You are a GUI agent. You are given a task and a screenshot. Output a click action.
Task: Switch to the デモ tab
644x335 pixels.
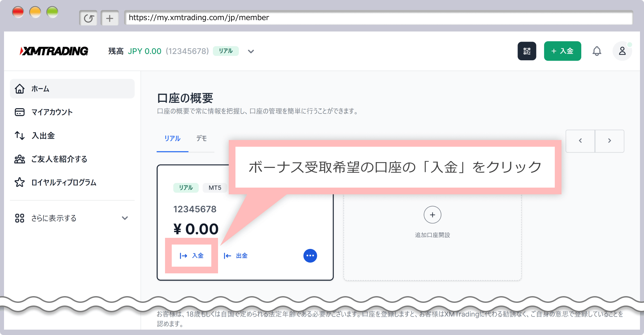tap(201, 138)
